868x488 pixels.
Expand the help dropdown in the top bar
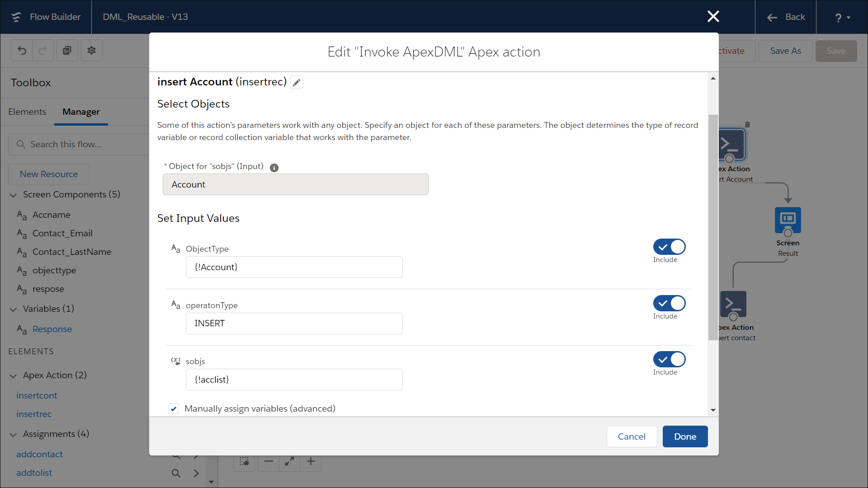pos(842,17)
